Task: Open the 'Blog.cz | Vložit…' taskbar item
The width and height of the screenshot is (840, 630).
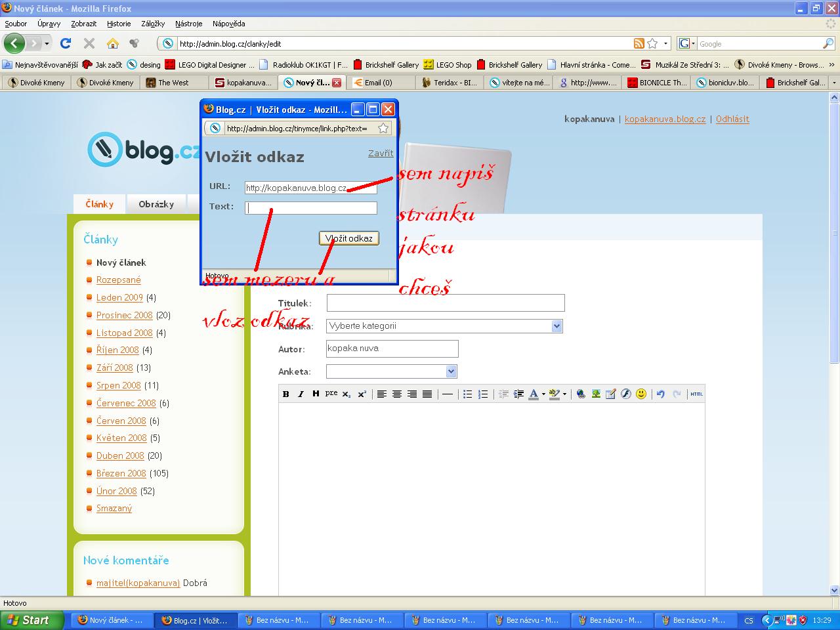Action: pyautogui.click(x=195, y=620)
